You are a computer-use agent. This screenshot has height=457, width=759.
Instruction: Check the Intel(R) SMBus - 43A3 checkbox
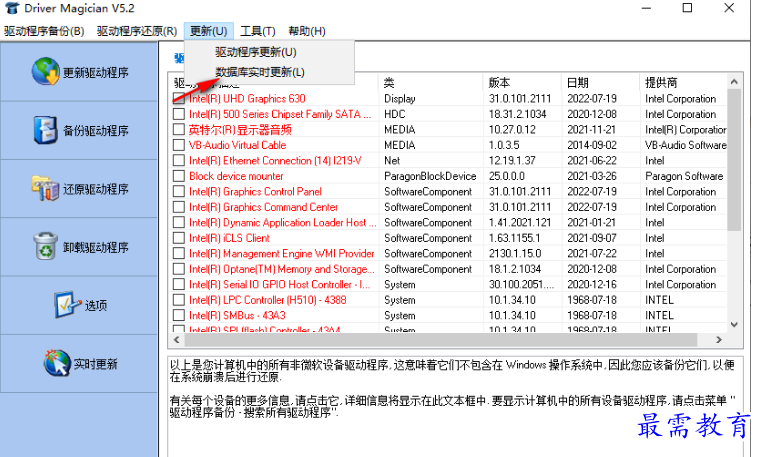tap(179, 316)
